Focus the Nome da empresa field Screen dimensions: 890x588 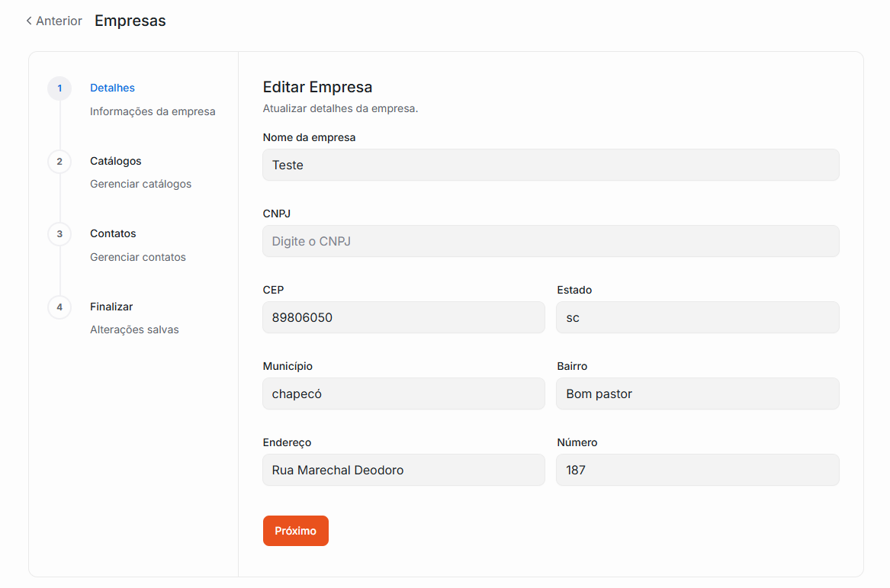click(551, 165)
